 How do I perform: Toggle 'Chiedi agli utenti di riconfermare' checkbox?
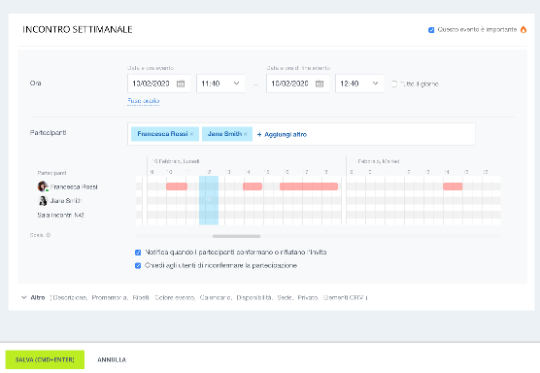[x=138, y=266]
